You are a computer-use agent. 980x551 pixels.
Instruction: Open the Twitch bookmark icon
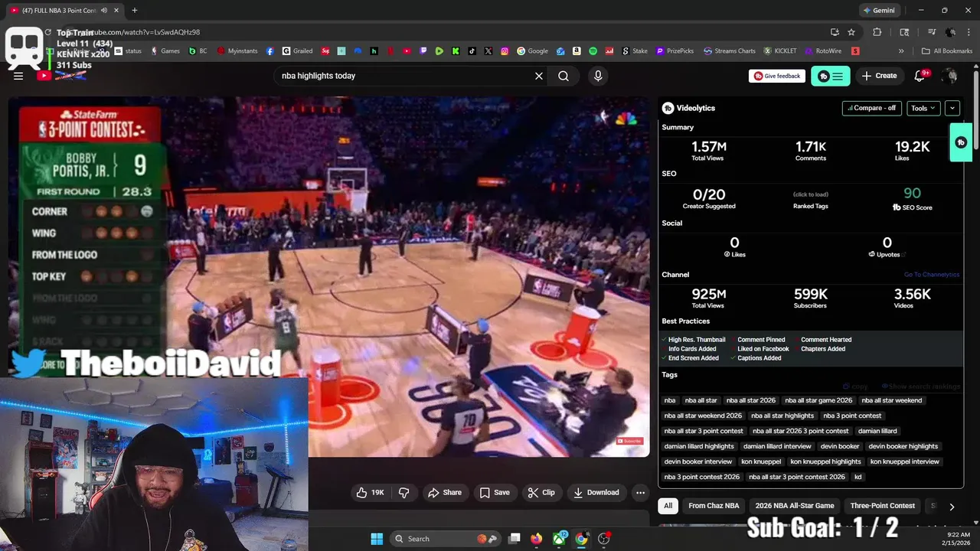pos(423,51)
